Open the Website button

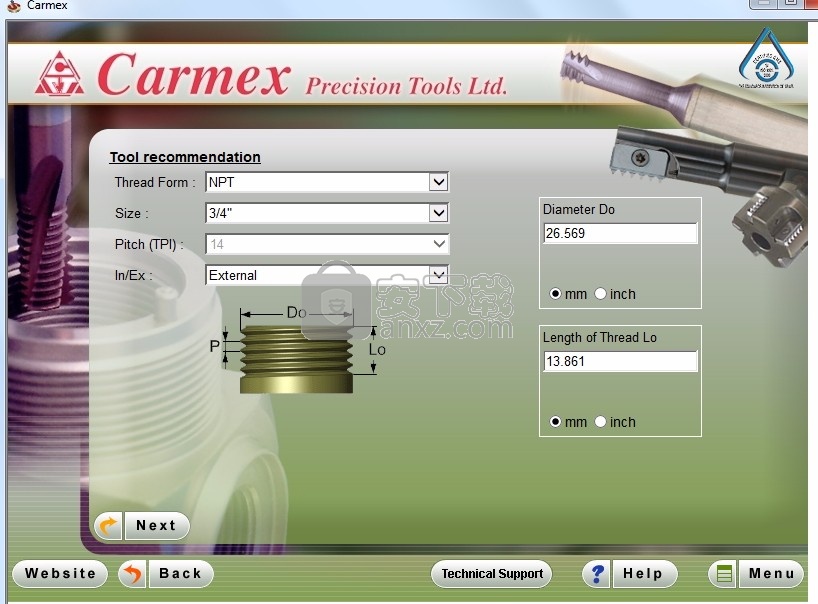coord(60,574)
